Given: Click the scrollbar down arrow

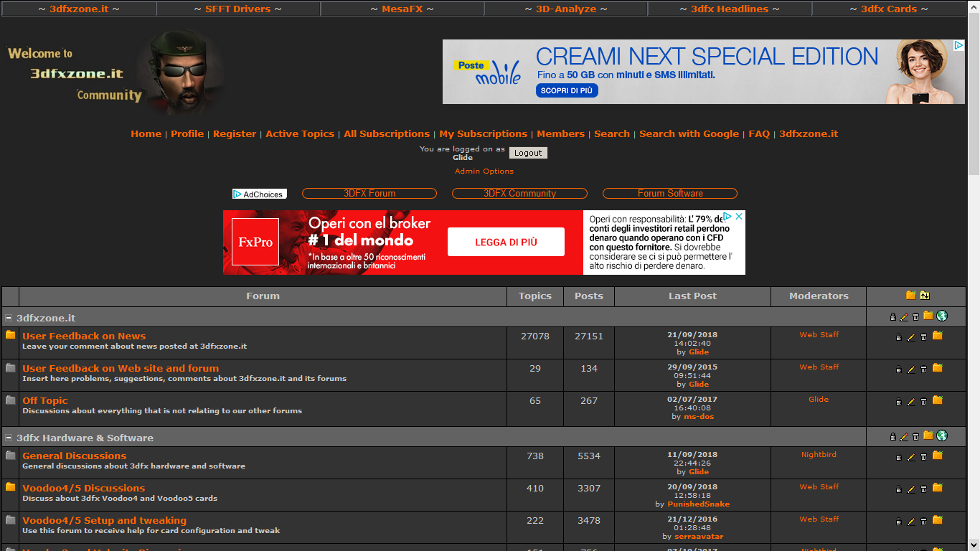Looking at the screenshot, I should [974, 545].
